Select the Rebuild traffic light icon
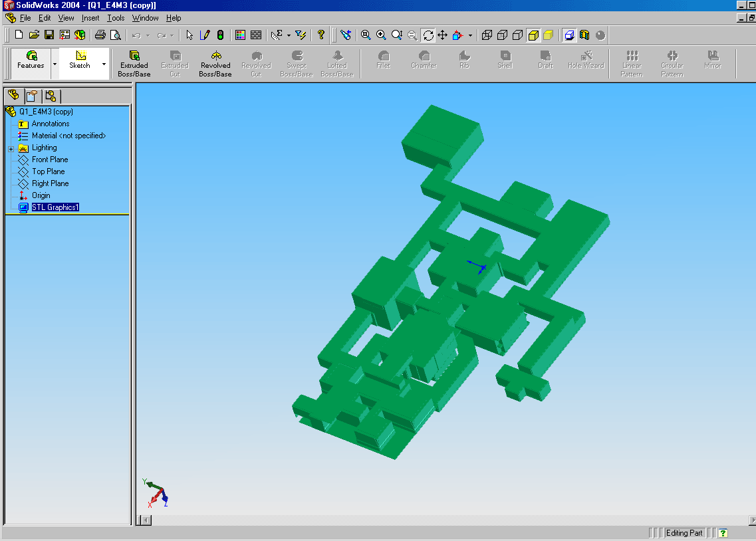The height and width of the screenshot is (541, 756). pyautogui.click(x=220, y=35)
